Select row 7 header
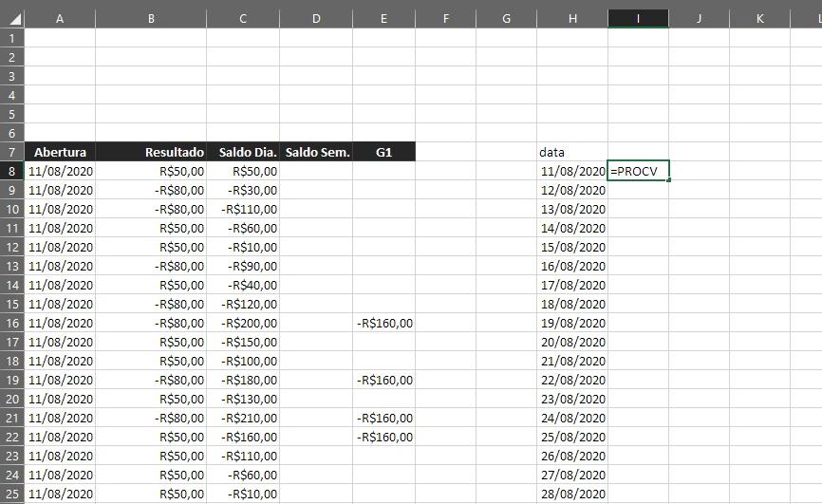 coord(12,152)
